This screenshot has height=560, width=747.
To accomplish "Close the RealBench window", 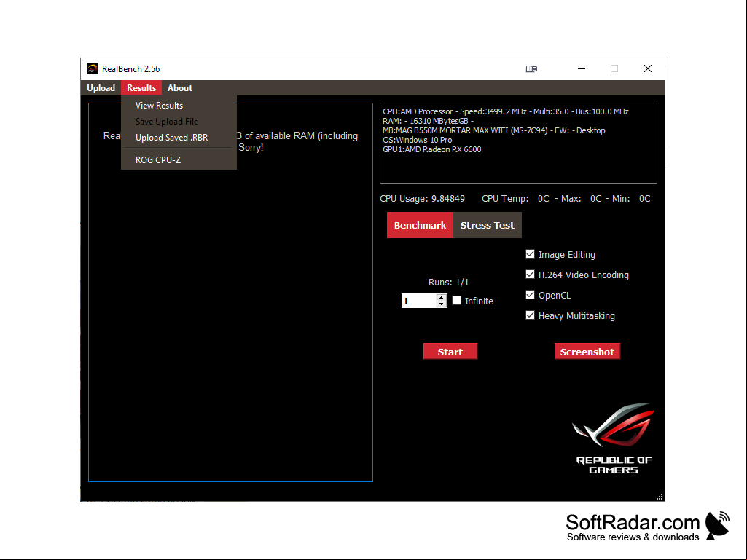I will pyautogui.click(x=647, y=69).
